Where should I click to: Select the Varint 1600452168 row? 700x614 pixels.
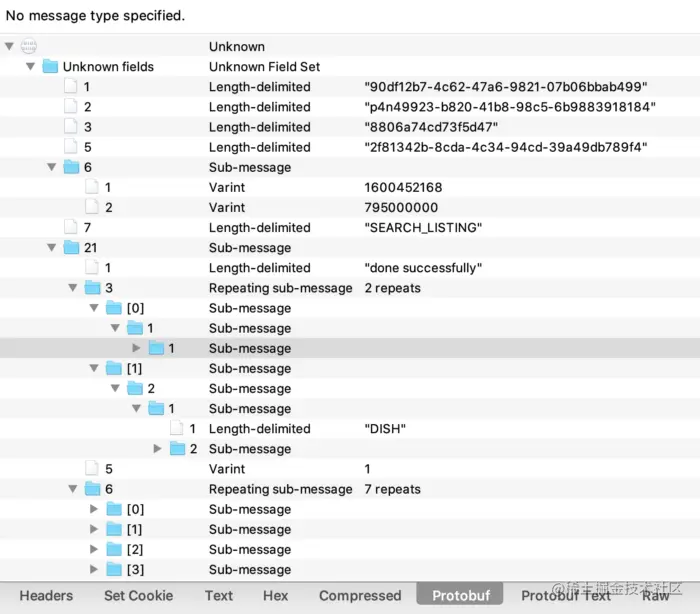tap(403, 187)
